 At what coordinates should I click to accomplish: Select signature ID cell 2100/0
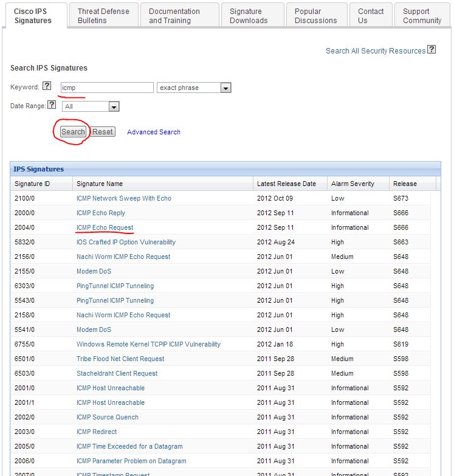(x=24, y=198)
